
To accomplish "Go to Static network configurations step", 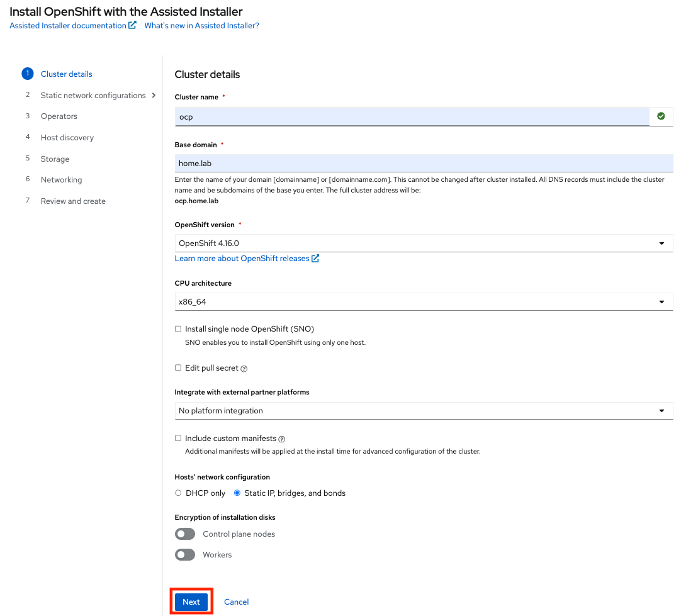I will [93, 95].
